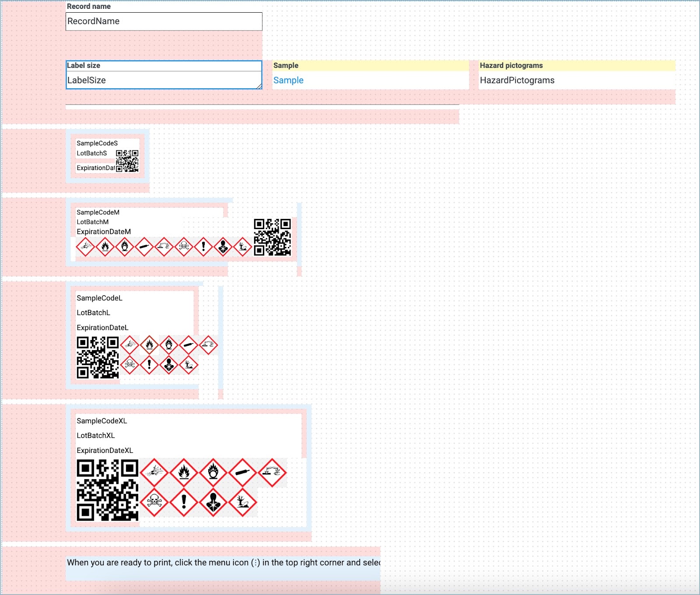Click the 'Hazard pictograms' header caption
This screenshot has height=595, width=700.
511,66
